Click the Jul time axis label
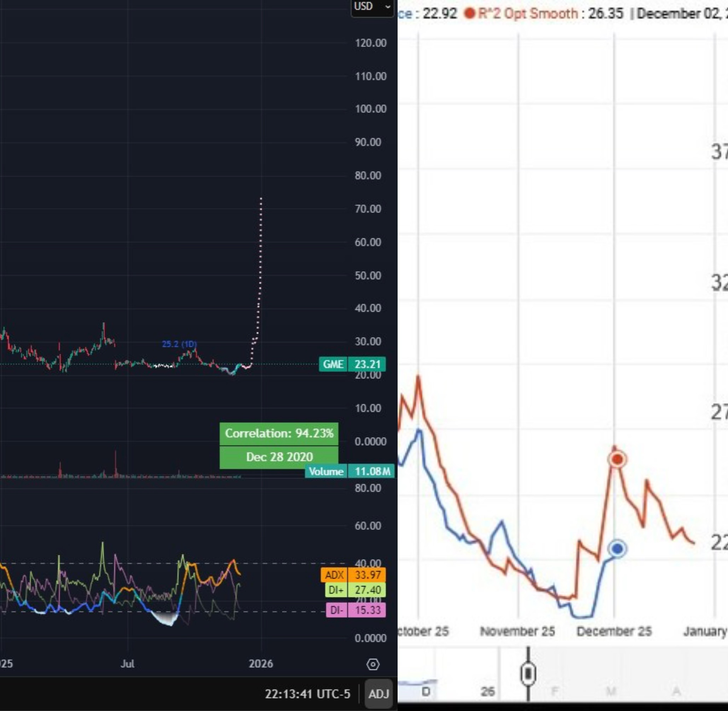Screen dimensions: 728x711 pyautogui.click(x=127, y=664)
